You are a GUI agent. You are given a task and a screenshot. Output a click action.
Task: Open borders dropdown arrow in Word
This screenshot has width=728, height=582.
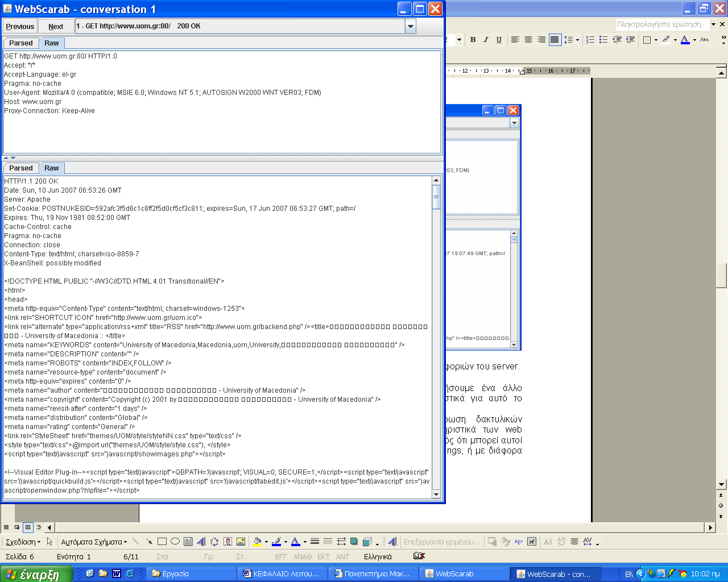pos(656,40)
